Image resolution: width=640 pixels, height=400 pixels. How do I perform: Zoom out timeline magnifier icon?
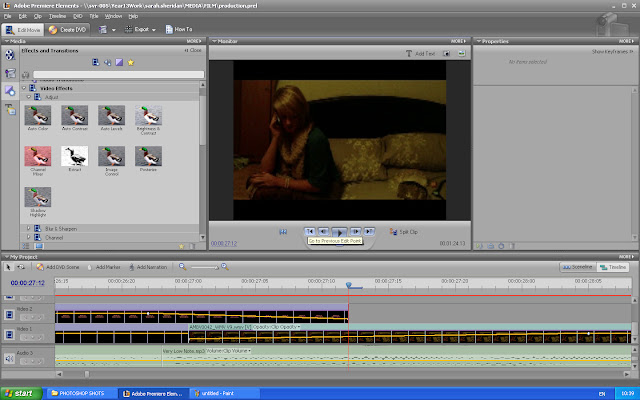pyautogui.click(x=182, y=267)
